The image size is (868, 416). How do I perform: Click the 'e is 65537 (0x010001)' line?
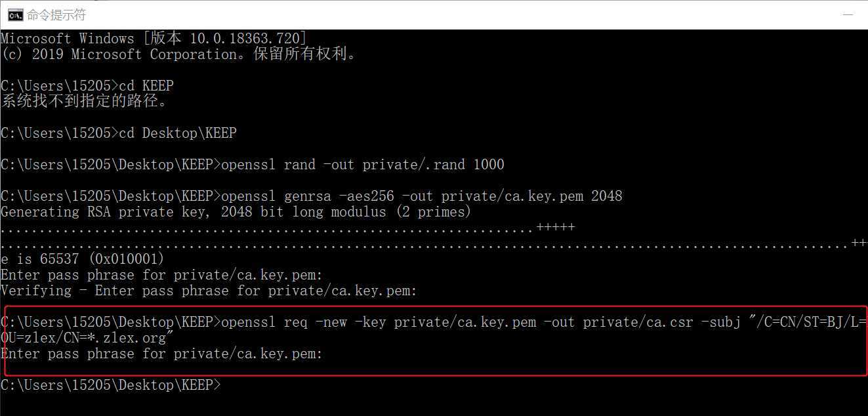(83, 259)
